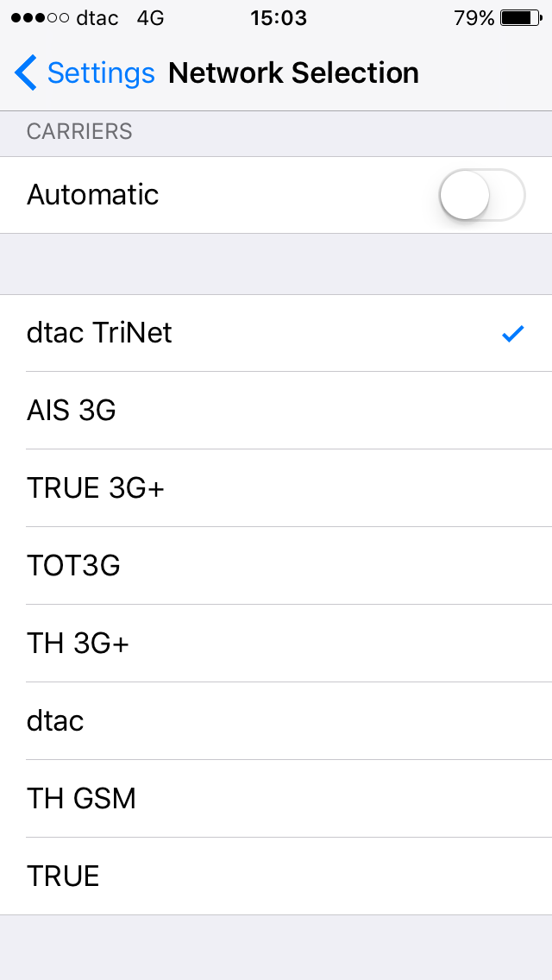This screenshot has height=980, width=552.
Task: Tap the Network Selection title
Action: click(x=293, y=73)
